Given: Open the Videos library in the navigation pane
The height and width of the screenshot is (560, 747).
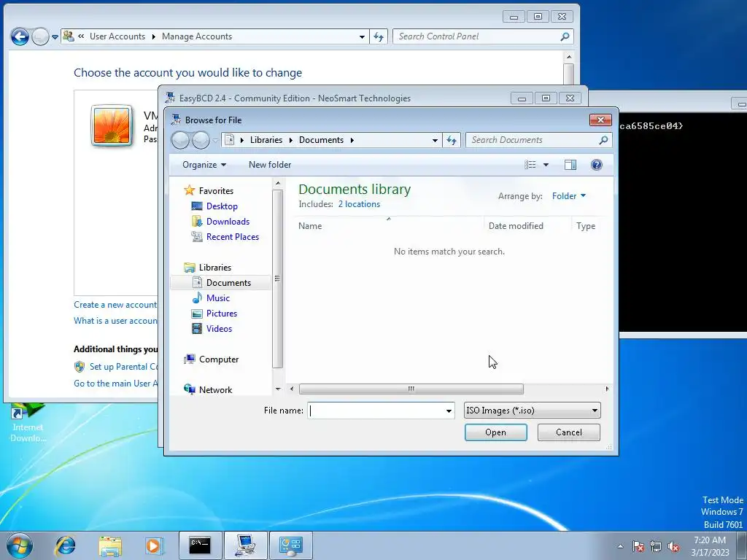Looking at the screenshot, I should point(219,329).
